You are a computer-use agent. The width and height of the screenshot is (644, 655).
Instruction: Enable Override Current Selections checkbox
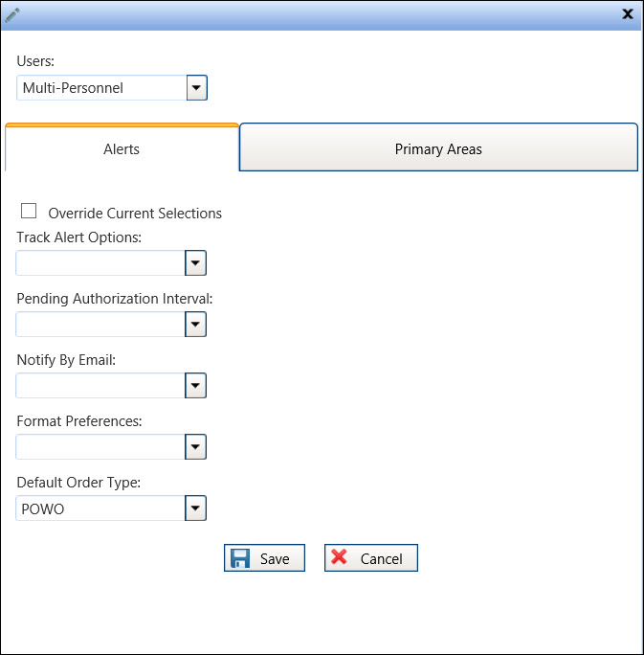pos(29,212)
